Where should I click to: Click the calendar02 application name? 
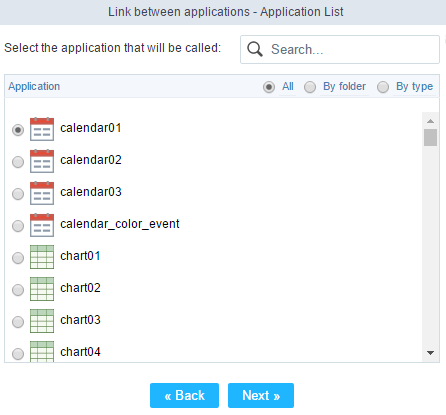[x=91, y=160]
